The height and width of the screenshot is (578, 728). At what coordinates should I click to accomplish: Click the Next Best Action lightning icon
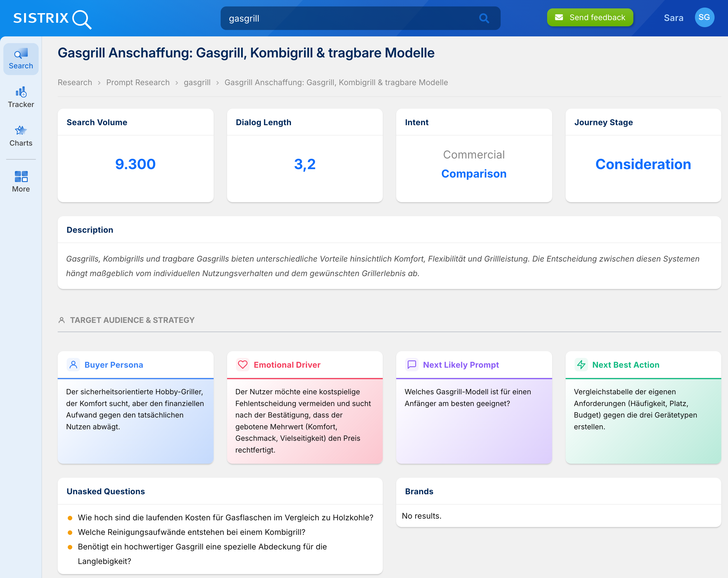581,365
